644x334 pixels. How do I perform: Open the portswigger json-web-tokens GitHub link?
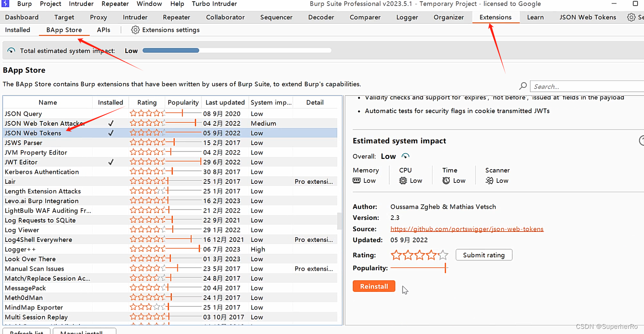pos(467,229)
